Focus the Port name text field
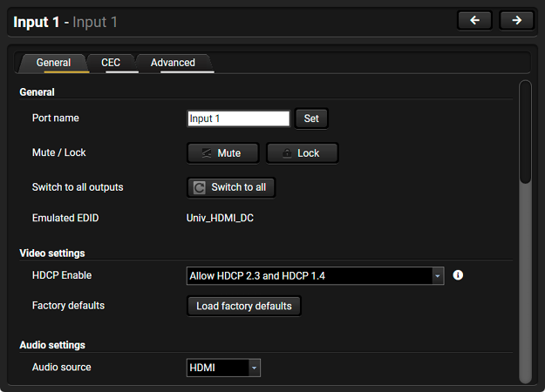 (x=238, y=118)
